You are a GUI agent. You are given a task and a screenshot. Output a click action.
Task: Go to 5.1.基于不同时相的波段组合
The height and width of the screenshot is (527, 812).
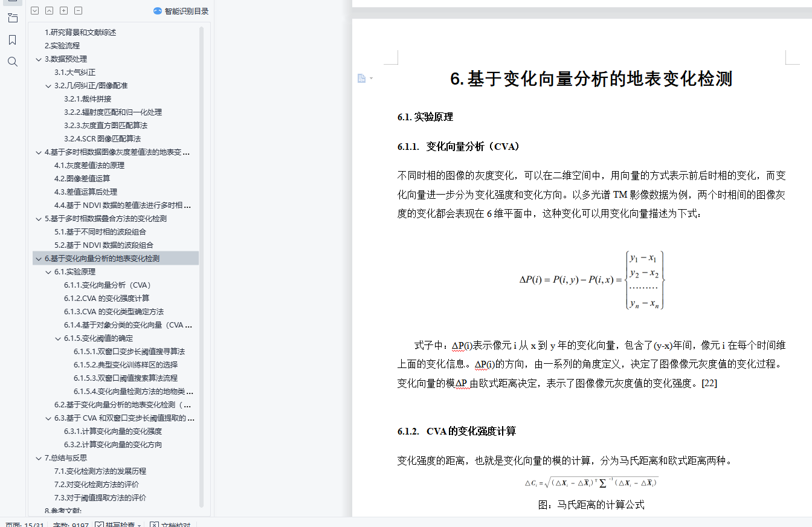click(100, 232)
